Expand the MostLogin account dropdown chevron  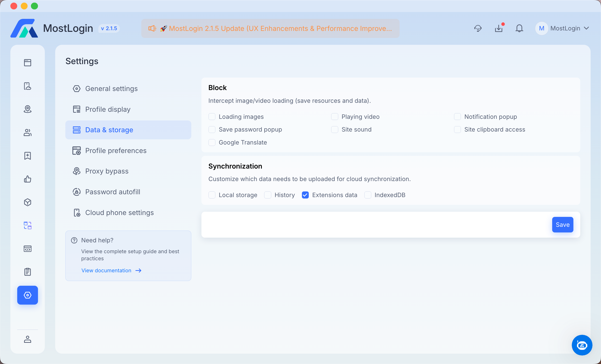[x=586, y=28]
